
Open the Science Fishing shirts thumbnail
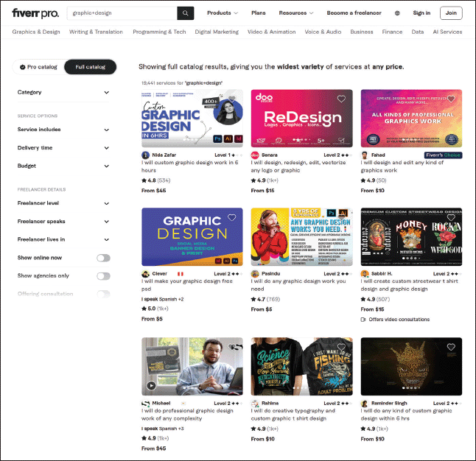(x=302, y=366)
